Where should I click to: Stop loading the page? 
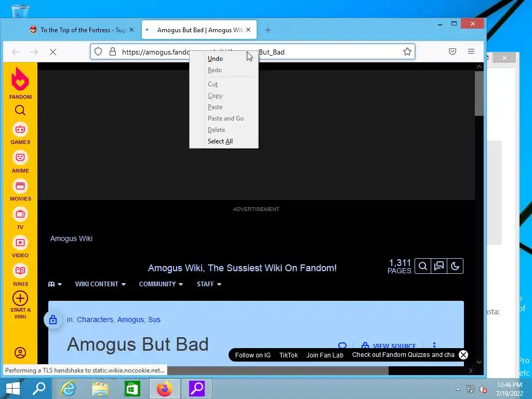53,52
